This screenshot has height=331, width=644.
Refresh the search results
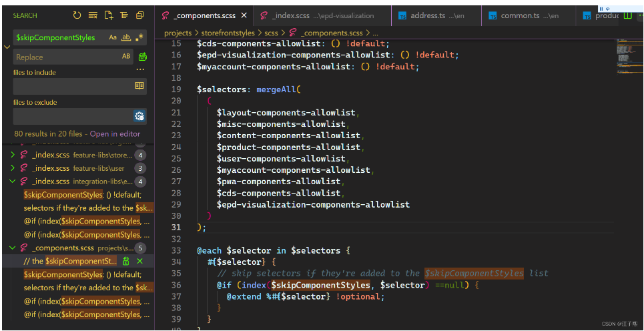pos(77,15)
